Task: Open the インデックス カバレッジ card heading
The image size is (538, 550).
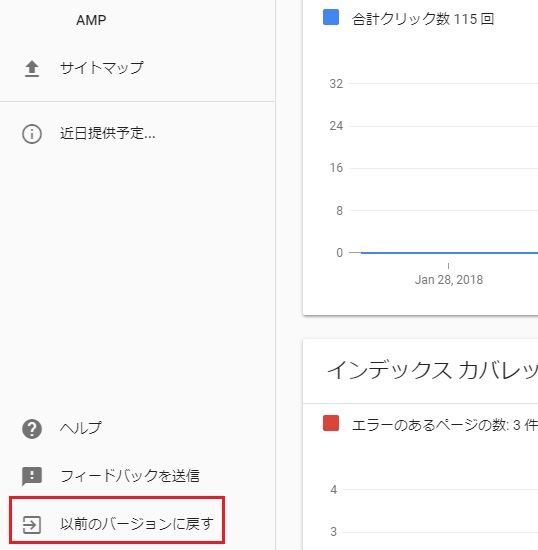Action: (x=432, y=370)
